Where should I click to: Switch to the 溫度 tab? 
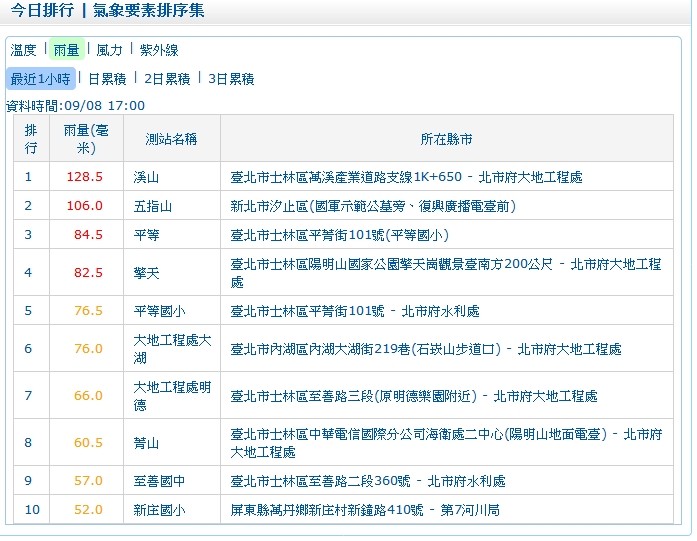tap(23, 50)
